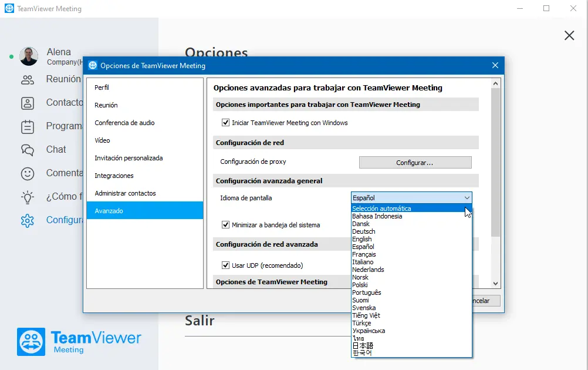Choose Português language option
This screenshot has width=588, height=370.
411,292
